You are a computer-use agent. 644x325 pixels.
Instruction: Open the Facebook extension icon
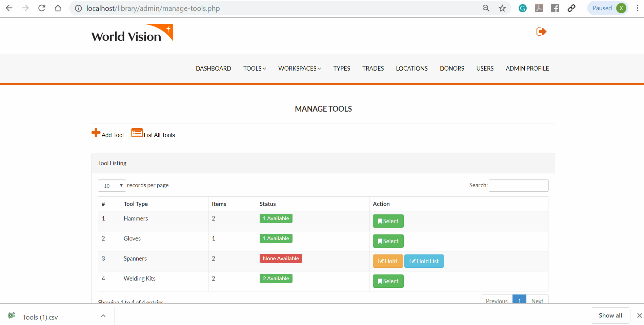click(x=555, y=8)
